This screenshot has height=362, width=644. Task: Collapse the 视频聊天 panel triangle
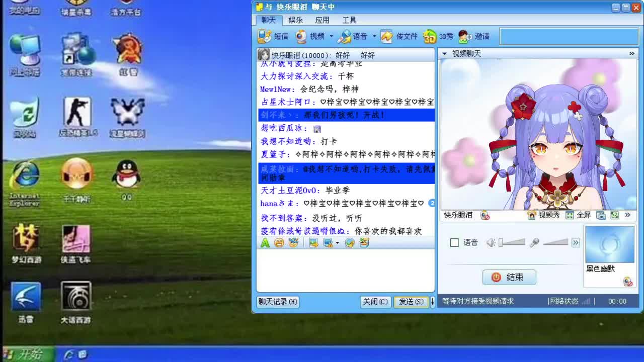point(444,53)
